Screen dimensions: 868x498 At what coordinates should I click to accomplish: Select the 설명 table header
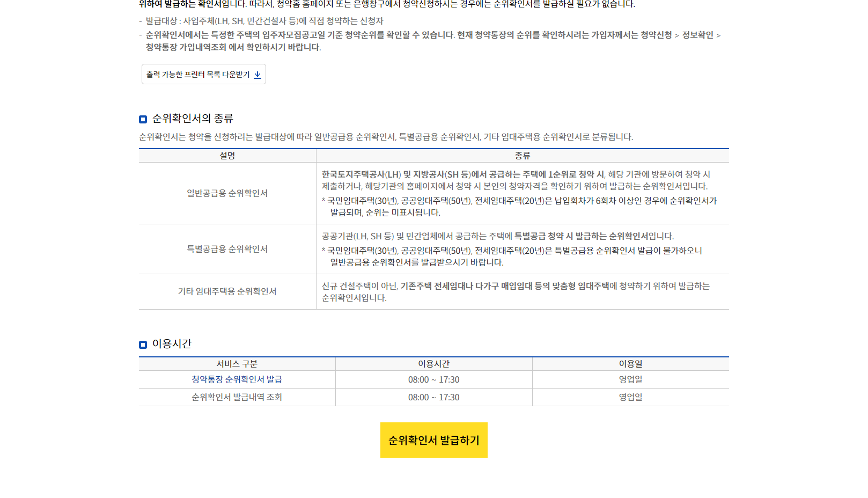227,156
